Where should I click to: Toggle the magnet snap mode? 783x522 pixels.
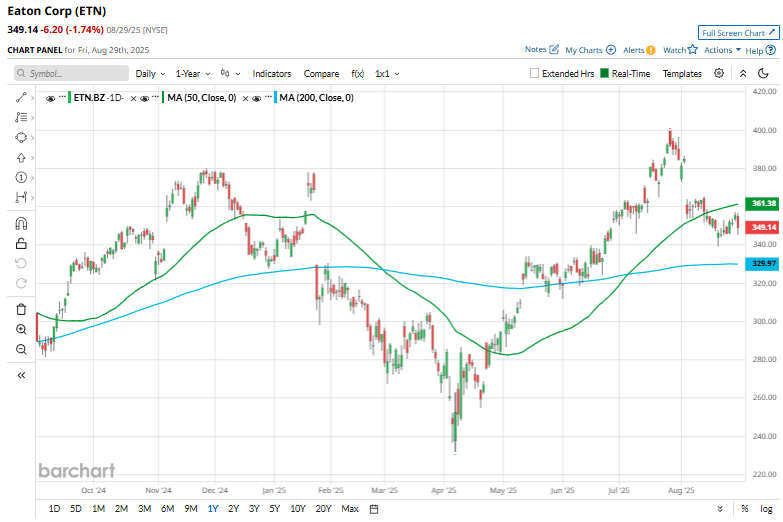[21, 223]
